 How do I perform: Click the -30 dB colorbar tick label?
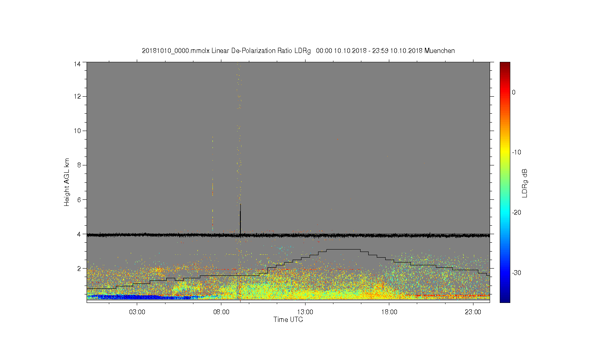pyautogui.click(x=516, y=273)
